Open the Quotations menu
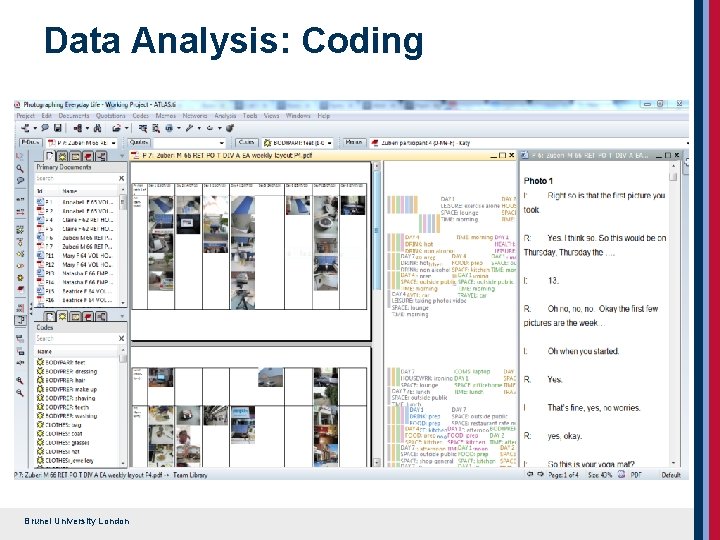The width and height of the screenshot is (720, 540). pyautogui.click(x=110, y=116)
